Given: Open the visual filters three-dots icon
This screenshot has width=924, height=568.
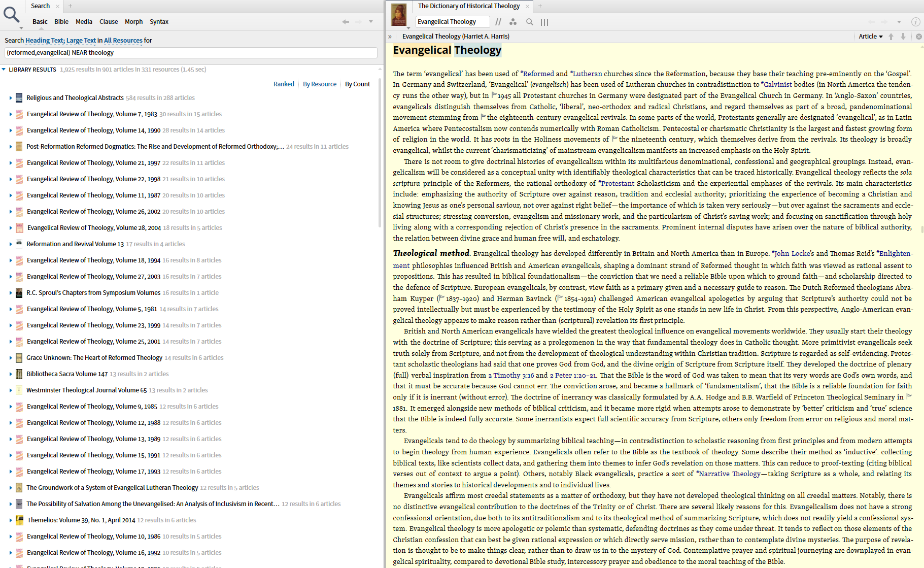Looking at the screenshot, I should click(513, 22).
